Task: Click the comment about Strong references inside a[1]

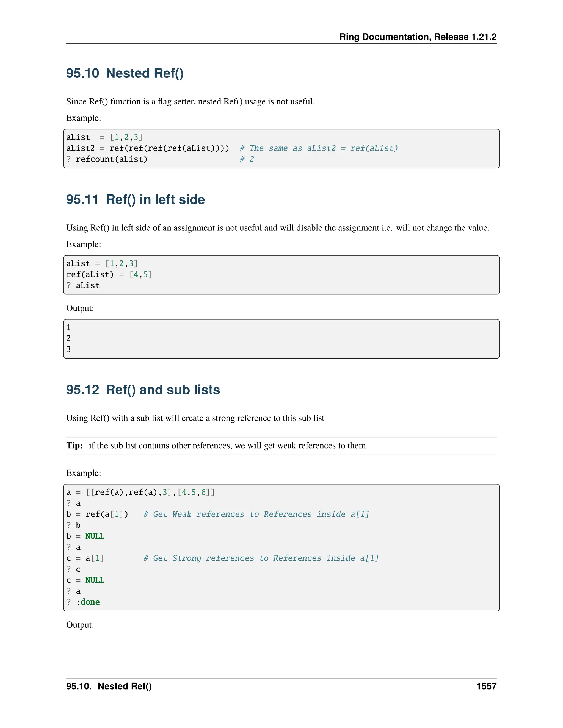Action: tap(261, 558)
